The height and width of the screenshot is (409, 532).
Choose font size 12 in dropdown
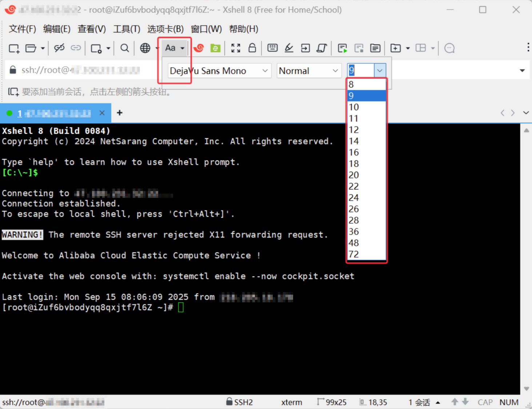point(366,129)
